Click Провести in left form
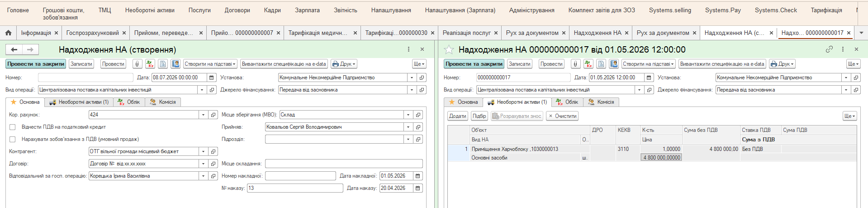This screenshot has height=208, width=868. [x=113, y=64]
